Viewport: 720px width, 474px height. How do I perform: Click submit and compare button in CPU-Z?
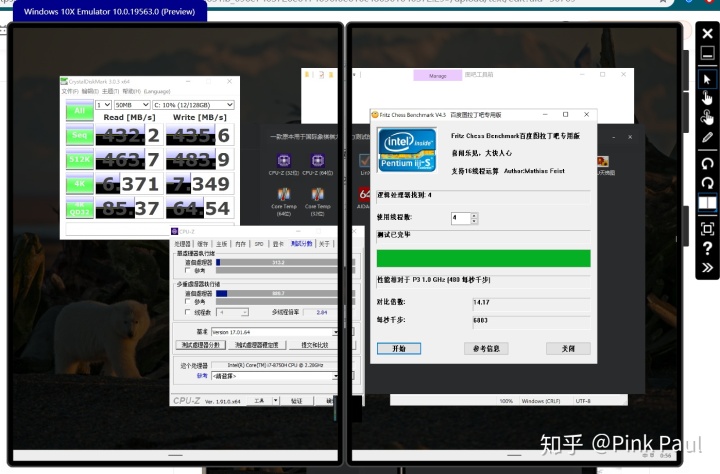(314, 344)
